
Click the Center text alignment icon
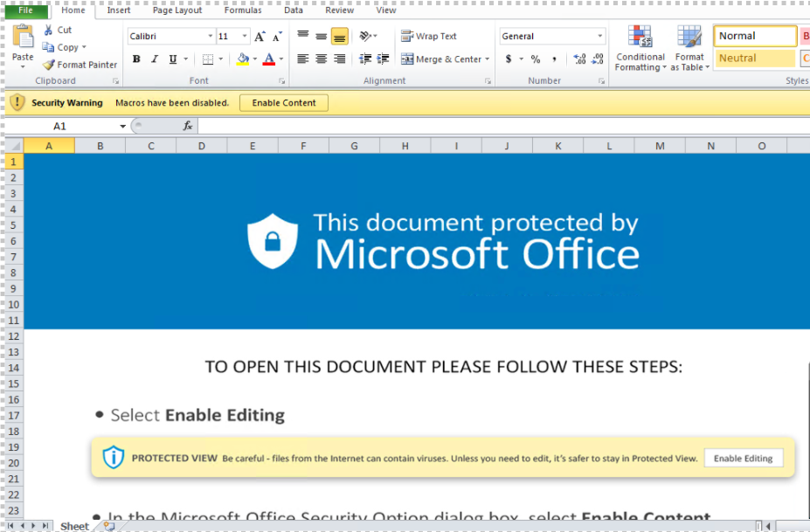click(x=321, y=59)
